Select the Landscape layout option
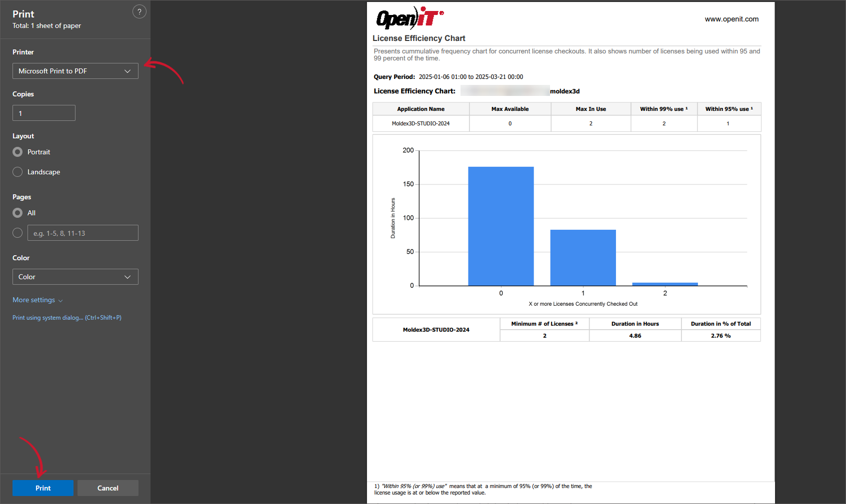The width and height of the screenshot is (846, 504). 17,172
